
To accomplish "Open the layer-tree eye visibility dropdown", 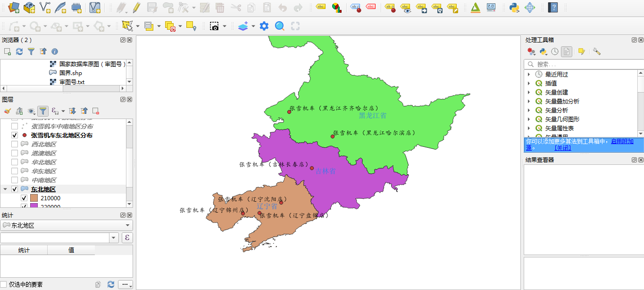I will coord(32,111).
